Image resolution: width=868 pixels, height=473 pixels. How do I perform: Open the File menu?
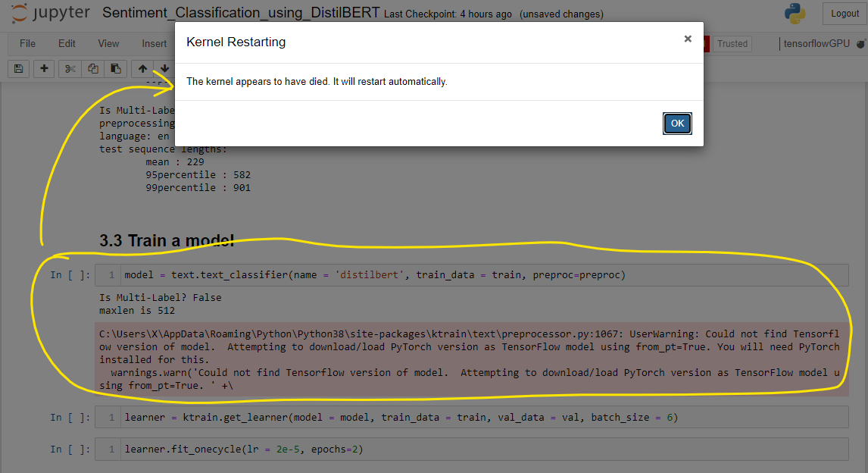pyautogui.click(x=27, y=43)
